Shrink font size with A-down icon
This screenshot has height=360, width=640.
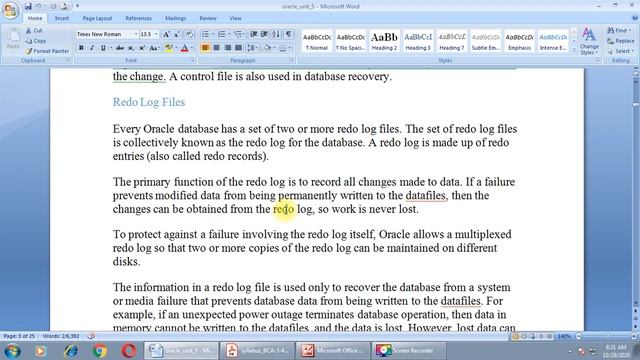pos(177,35)
